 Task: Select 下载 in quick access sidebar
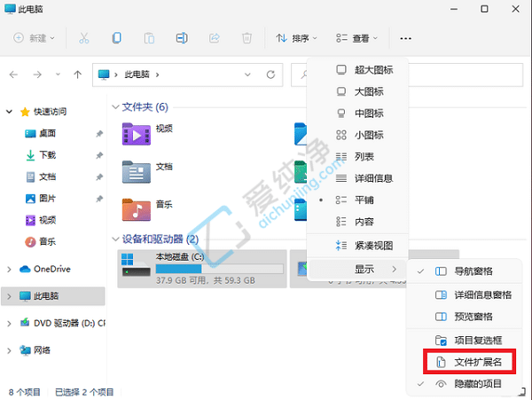pos(47,155)
